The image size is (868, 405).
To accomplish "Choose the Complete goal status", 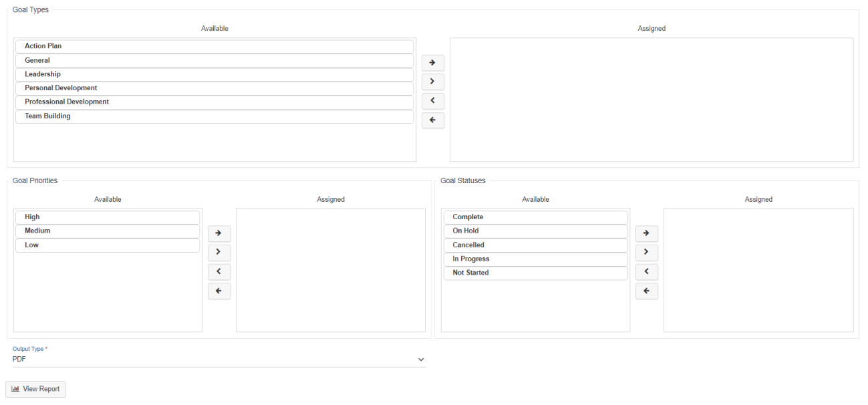I will click(535, 217).
